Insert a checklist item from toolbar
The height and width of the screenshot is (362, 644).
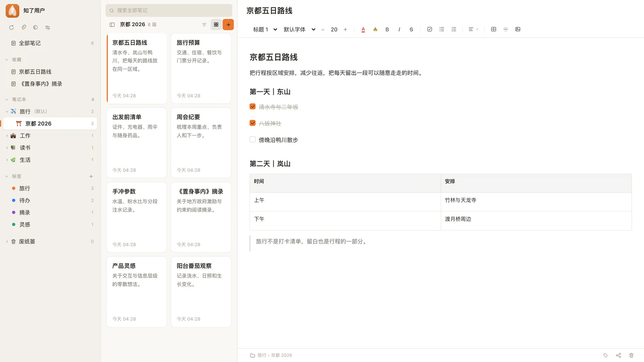tap(429, 29)
